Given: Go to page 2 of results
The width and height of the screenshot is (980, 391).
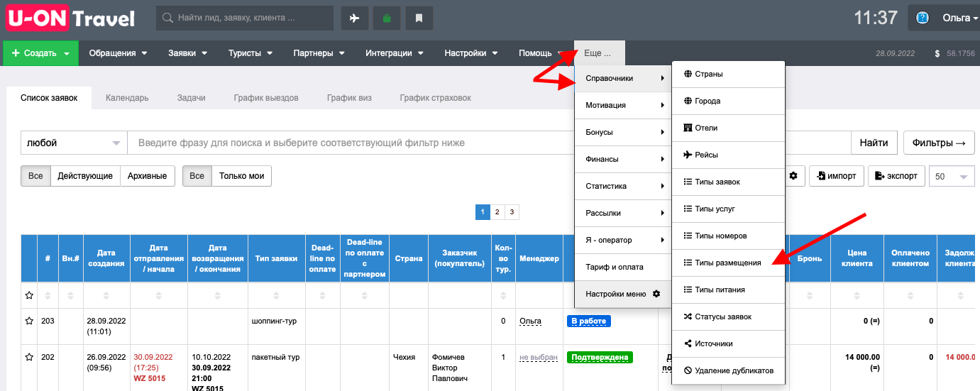Looking at the screenshot, I should point(497,211).
